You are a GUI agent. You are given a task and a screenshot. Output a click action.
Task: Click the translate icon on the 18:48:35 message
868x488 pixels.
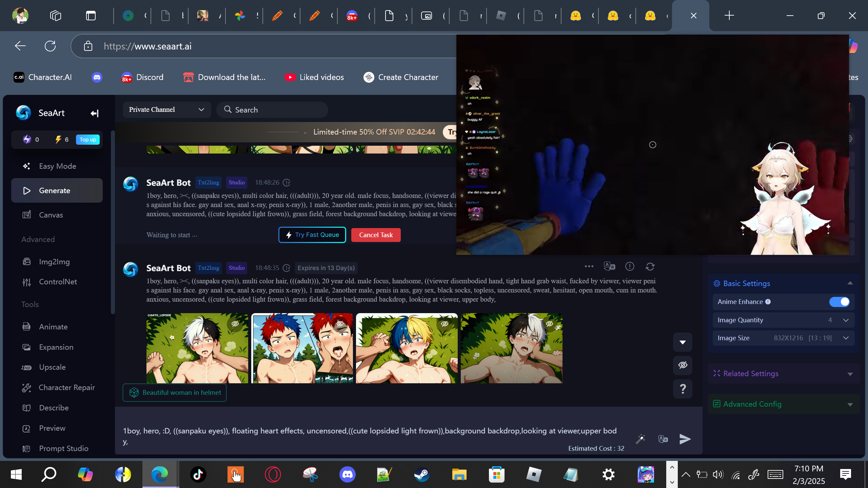pyautogui.click(x=609, y=266)
